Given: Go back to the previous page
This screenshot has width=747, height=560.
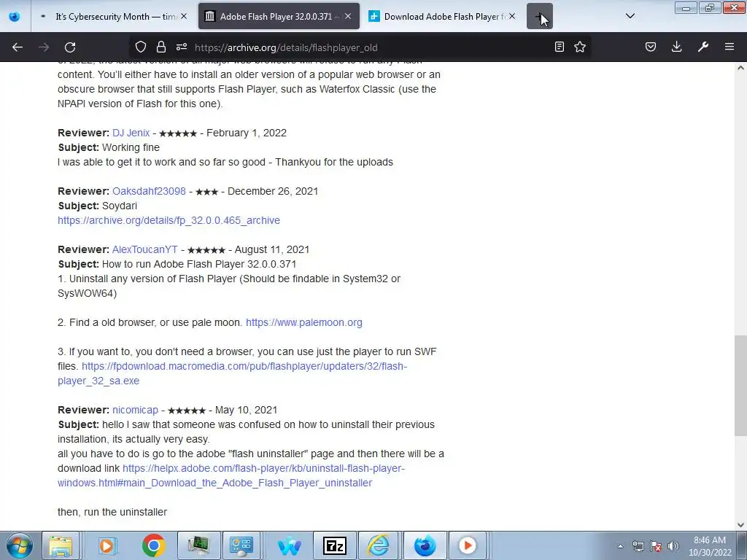Looking at the screenshot, I should (x=18, y=47).
